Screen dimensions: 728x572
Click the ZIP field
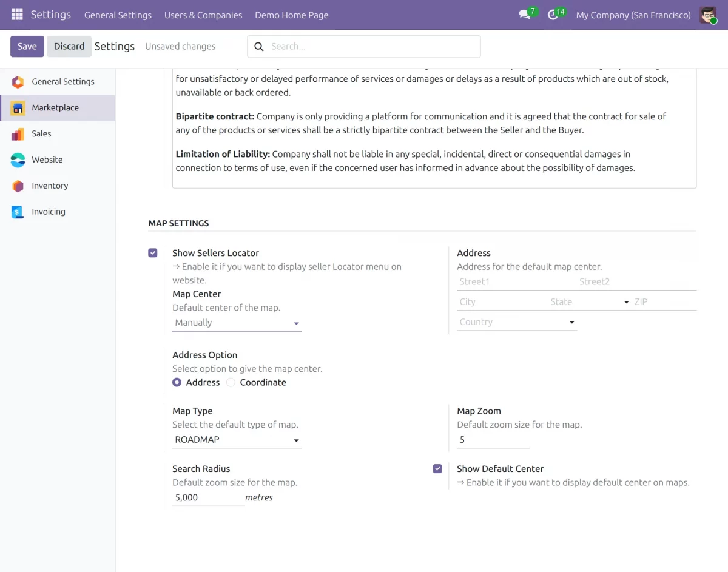(664, 302)
